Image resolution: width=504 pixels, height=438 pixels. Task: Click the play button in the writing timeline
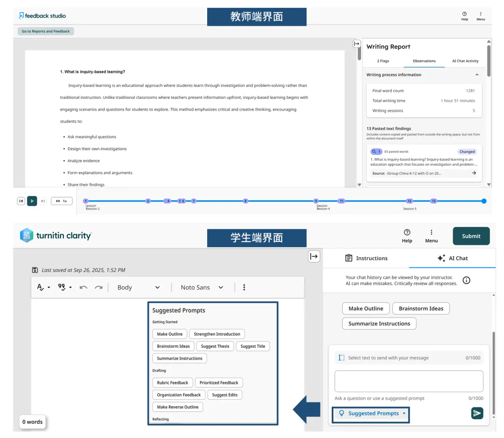[32, 201]
